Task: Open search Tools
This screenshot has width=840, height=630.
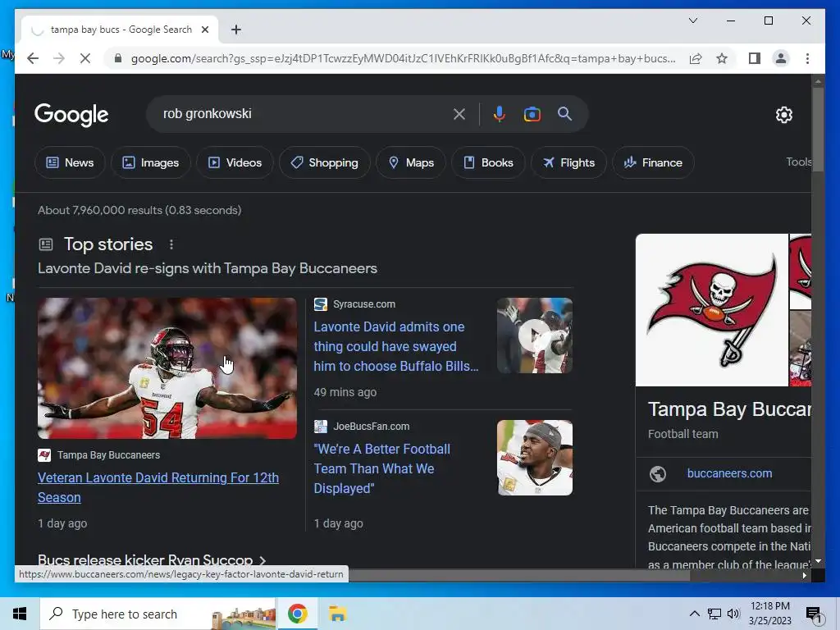Action: pos(798,162)
